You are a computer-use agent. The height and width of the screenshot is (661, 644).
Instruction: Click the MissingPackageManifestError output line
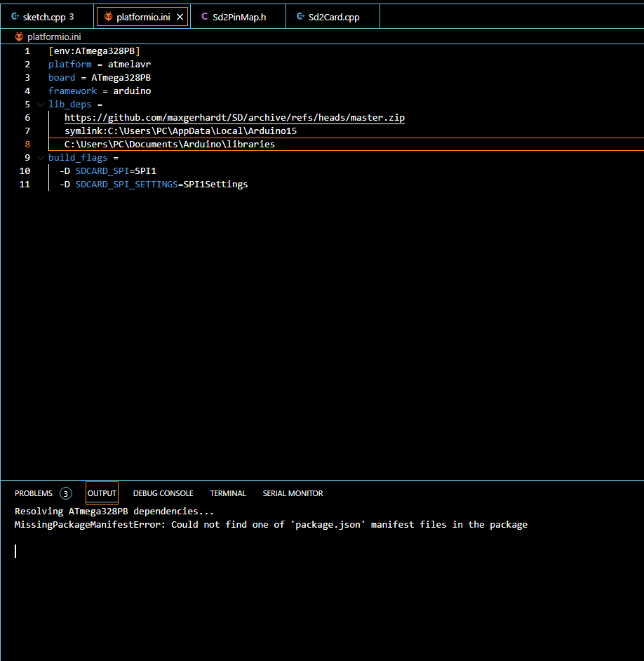click(x=271, y=525)
